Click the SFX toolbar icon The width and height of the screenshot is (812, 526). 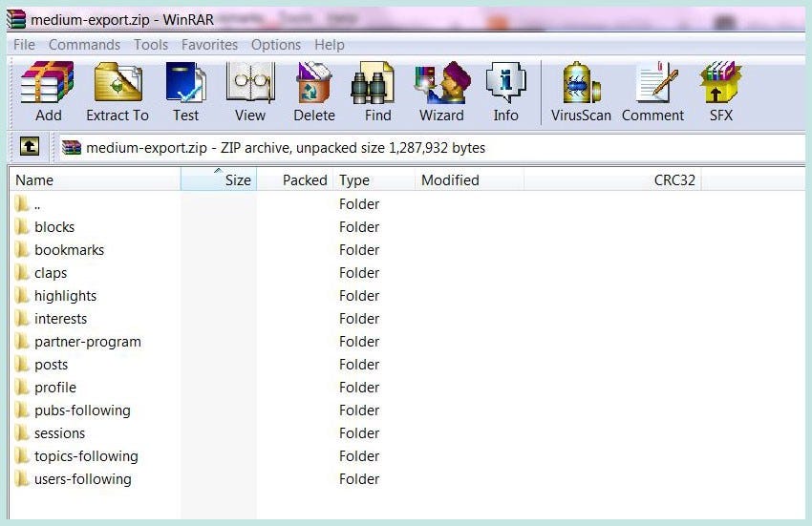pos(720,82)
